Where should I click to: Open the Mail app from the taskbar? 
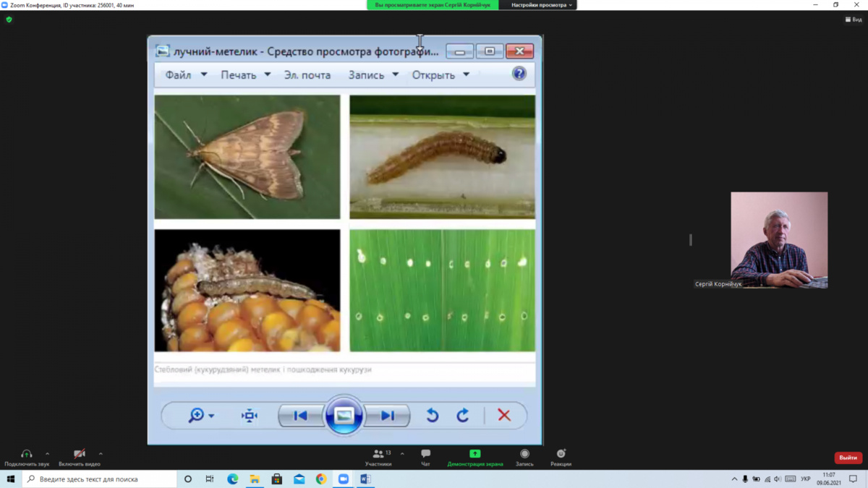click(x=299, y=479)
